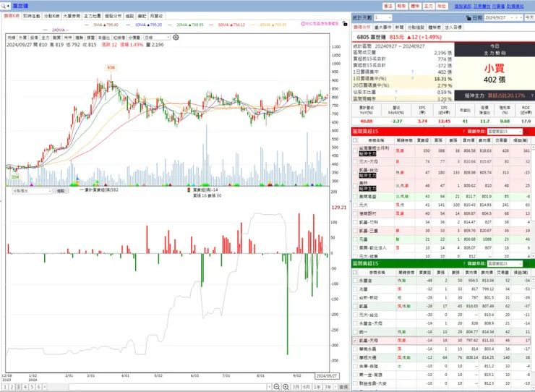The width and height of the screenshot is (535, 392).
Task: Click the 2024/09/27 date marker on axis
Action: [327, 375]
